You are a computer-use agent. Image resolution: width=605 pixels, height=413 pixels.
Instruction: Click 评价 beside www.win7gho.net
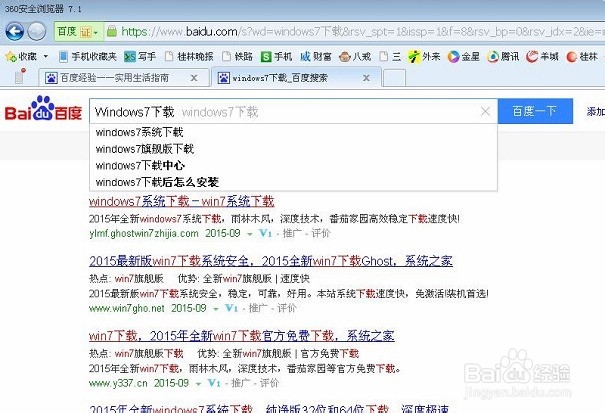tap(287, 308)
